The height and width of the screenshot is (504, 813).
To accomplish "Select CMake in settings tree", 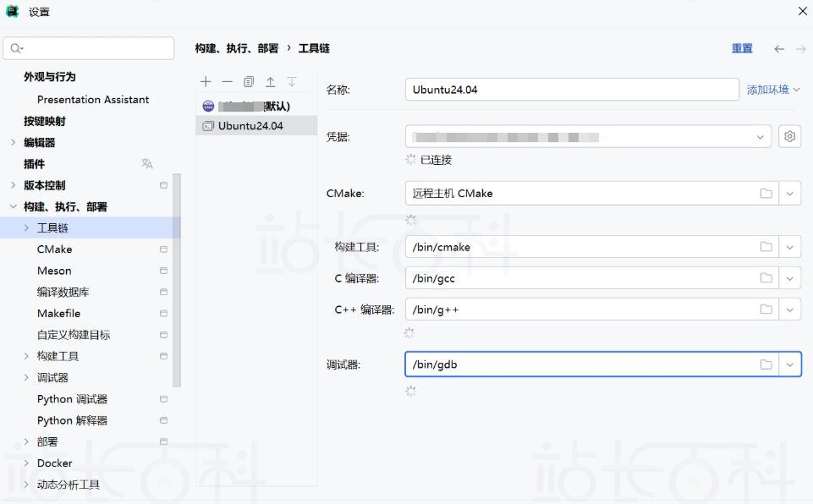I will coord(55,249).
